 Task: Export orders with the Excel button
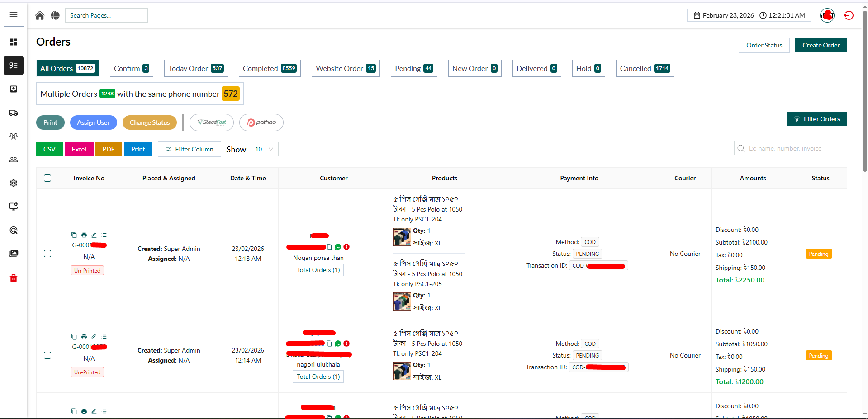click(x=79, y=149)
